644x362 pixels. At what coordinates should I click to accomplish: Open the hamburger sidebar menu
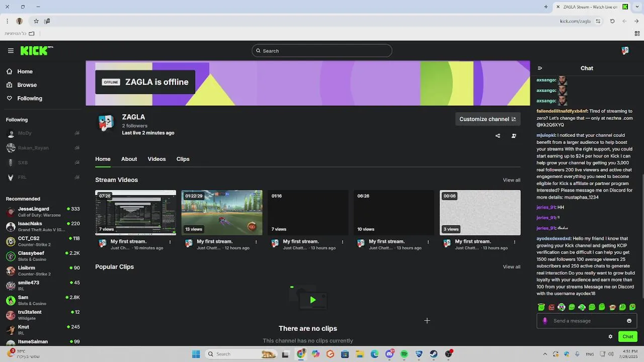pos(11,51)
